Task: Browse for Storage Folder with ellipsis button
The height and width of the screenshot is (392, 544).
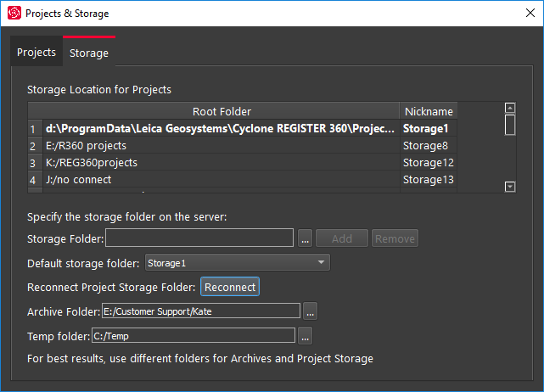Action: 306,238
